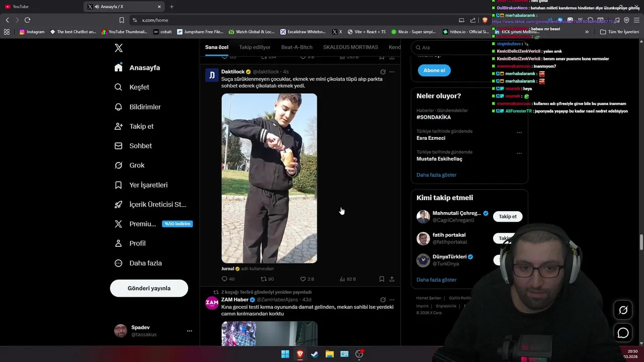Click Grok icon on ZAM Haber post

click(x=383, y=300)
